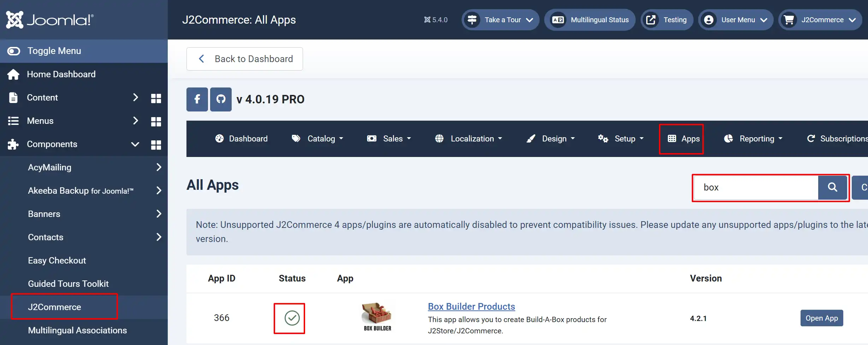
Task: Expand Akeeba Backup submenu arrow
Action: pos(159,190)
